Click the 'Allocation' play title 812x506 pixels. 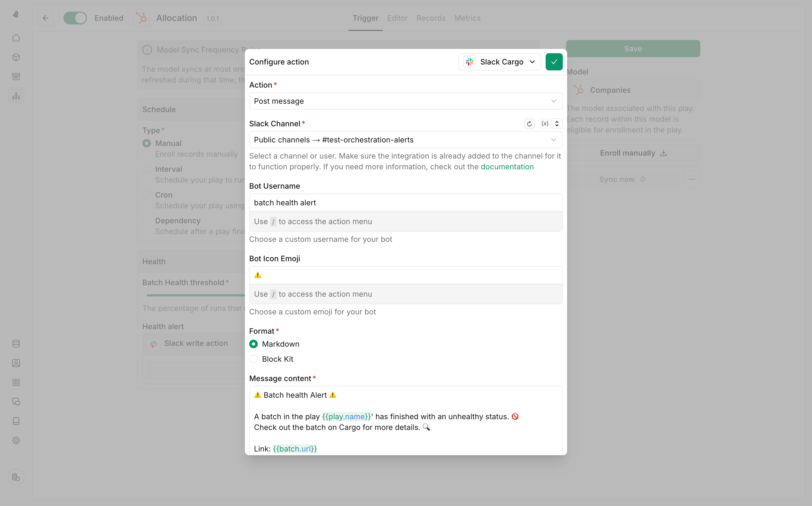tap(177, 18)
